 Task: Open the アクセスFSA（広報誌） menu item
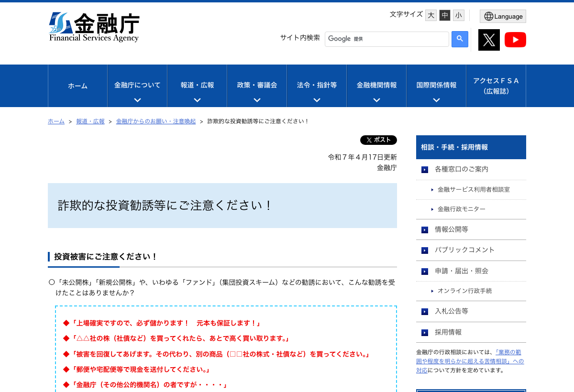496,86
